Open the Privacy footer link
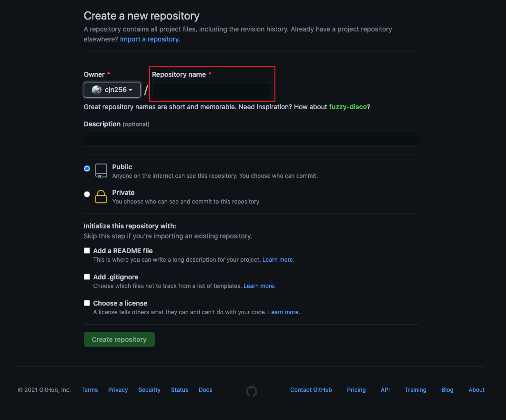The image size is (506, 420). coord(118,389)
